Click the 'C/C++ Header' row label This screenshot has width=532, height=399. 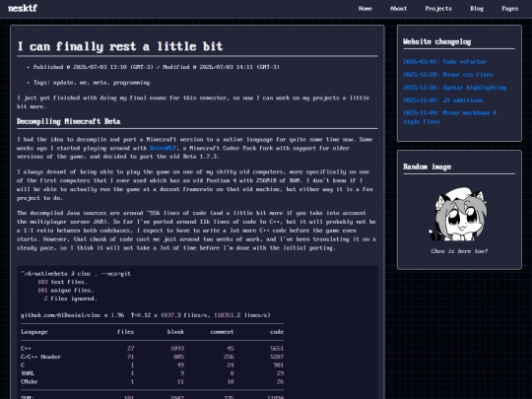point(40,357)
